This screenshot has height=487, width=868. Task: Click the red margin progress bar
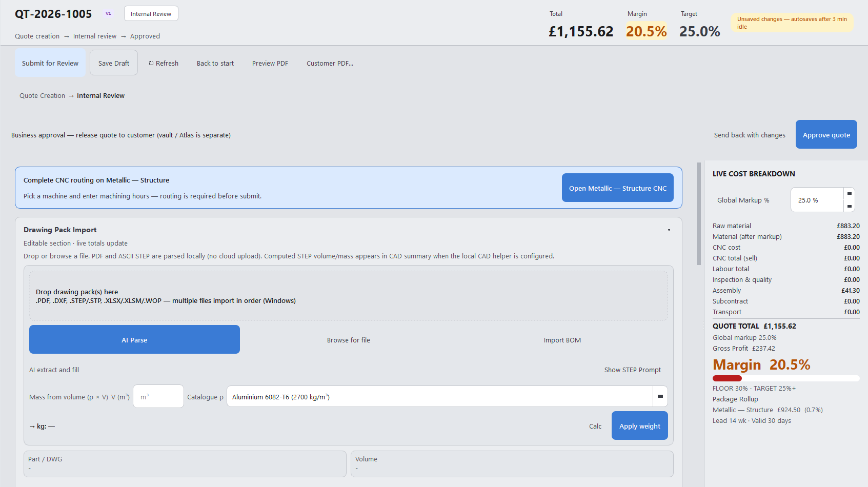click(727, 378)
